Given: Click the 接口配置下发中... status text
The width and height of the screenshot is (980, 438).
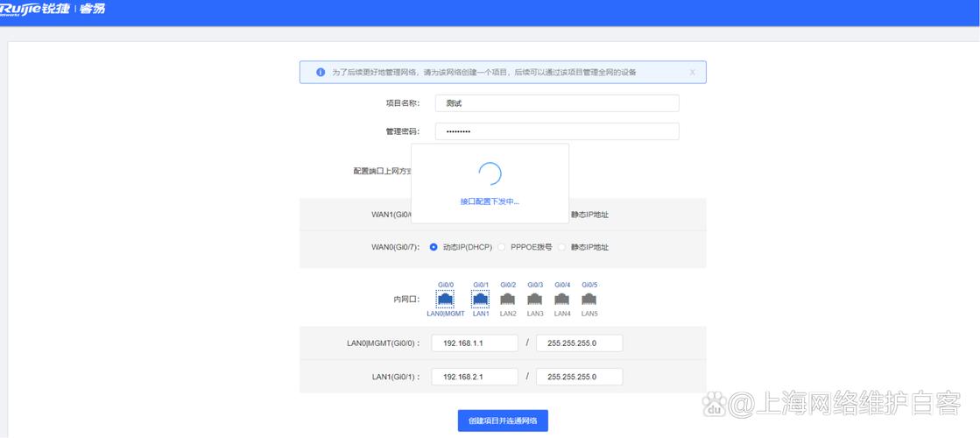Looking at the screenshot, I should (x=490, y=201).
